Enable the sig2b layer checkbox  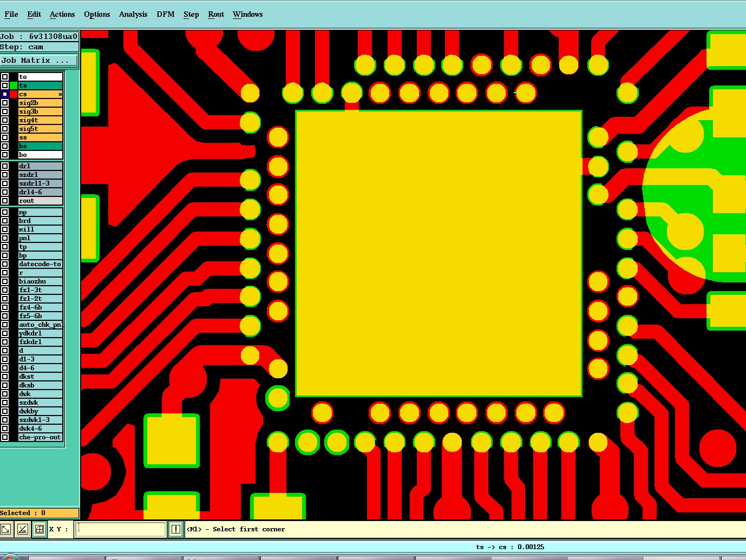click(x=5, y=103)
